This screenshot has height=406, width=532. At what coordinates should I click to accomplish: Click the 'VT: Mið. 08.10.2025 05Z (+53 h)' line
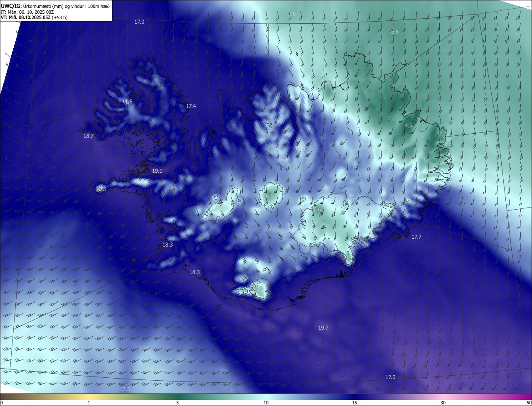[34, 17]
